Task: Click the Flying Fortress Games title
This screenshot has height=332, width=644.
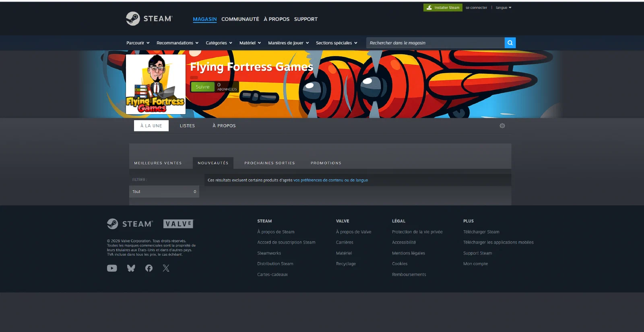Action: pyautogui.click(x=252, y=67)
